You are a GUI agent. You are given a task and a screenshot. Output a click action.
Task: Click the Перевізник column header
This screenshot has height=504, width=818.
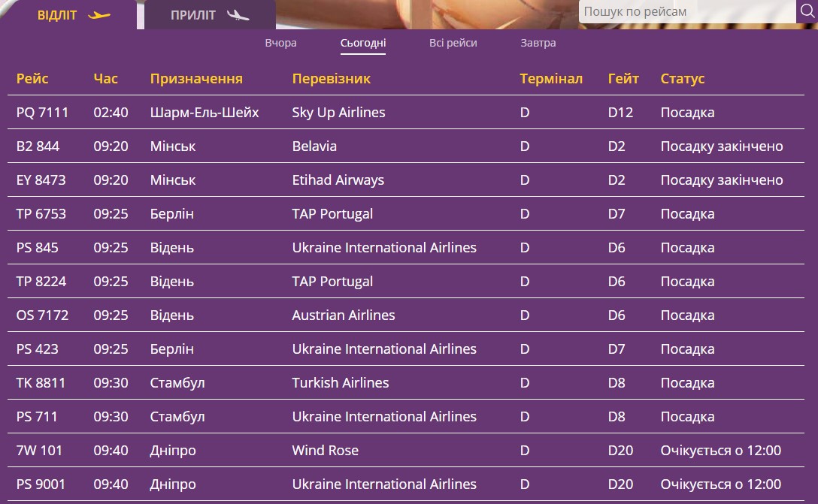[332, 79]
